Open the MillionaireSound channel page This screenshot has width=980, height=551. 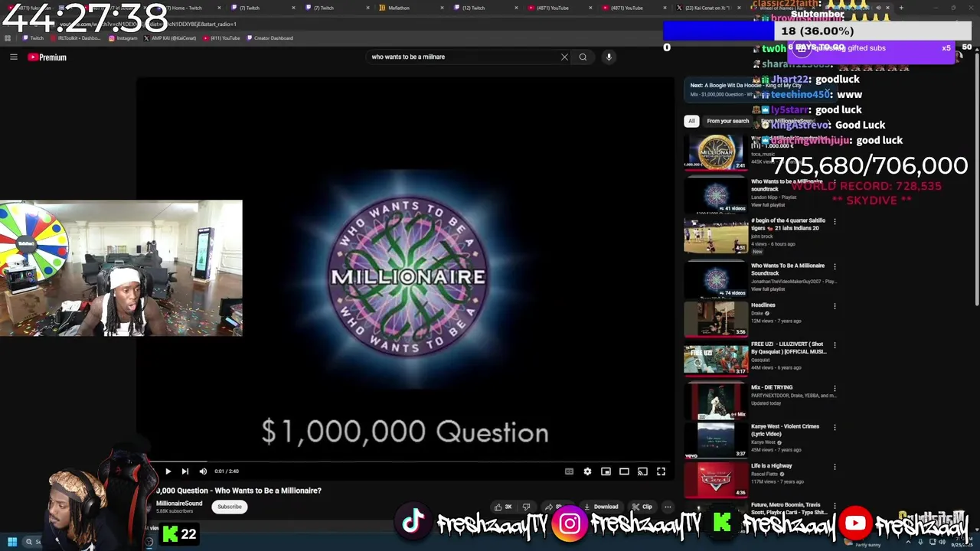point(179,504)
